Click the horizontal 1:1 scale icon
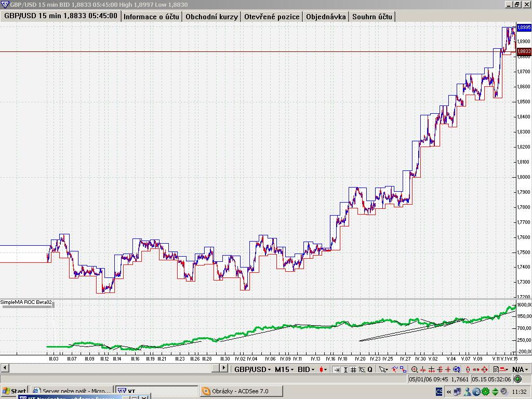The height and width of the screenshot is (399, 532). (476, 369)
